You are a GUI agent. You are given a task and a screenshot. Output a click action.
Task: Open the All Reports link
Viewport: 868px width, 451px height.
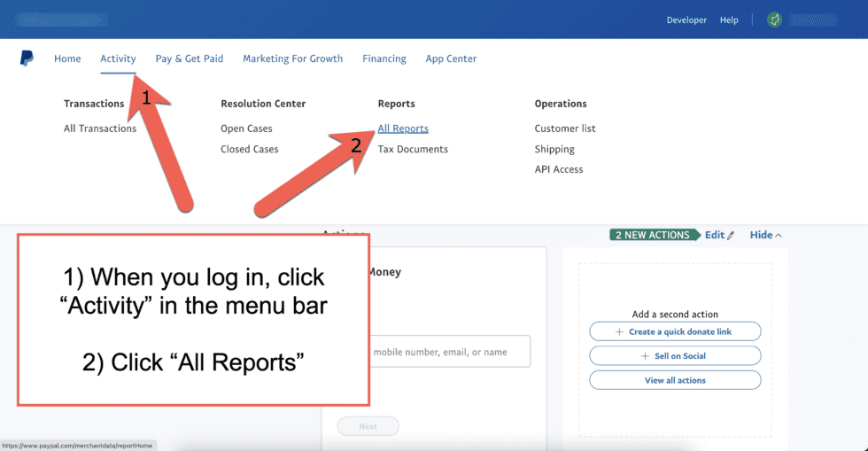coord(403,128)
